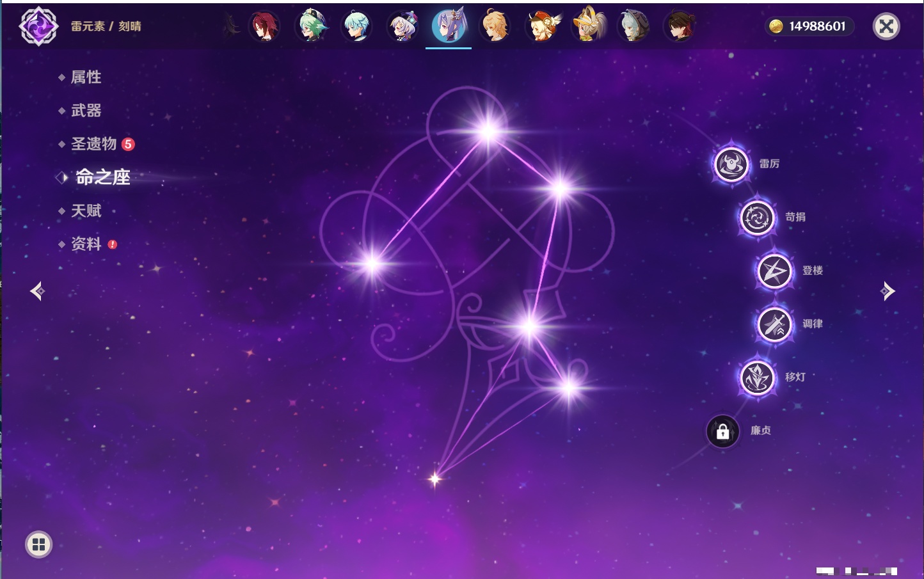Click the red 5 badge beside 圣遗物
Image resolution: width=924 pixels, height=579 pixels.
tap(128, 144)
